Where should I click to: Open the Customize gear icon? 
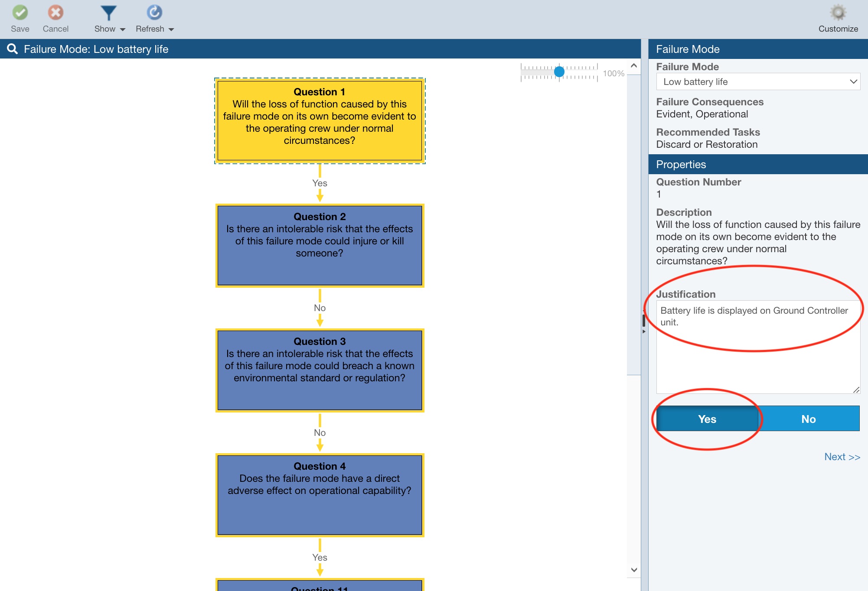pyautogui.click(x=838, y=13)
